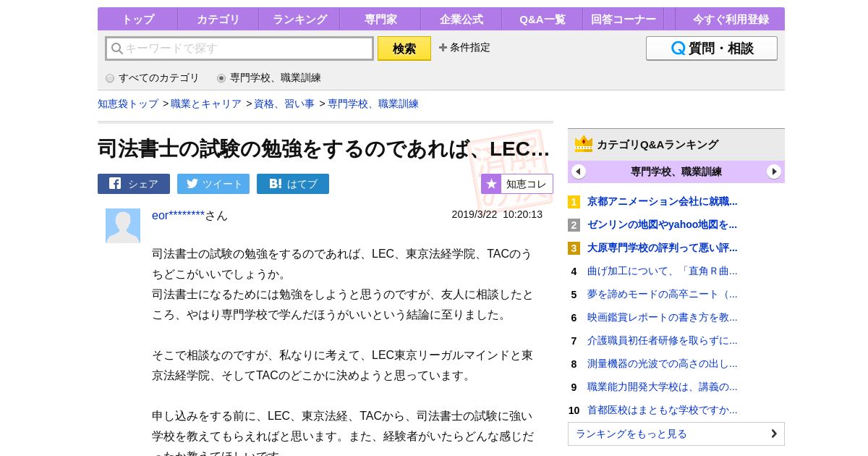This screenshot has height=456, width=868.
Task: Open the トップ tab
Action: 137,20
